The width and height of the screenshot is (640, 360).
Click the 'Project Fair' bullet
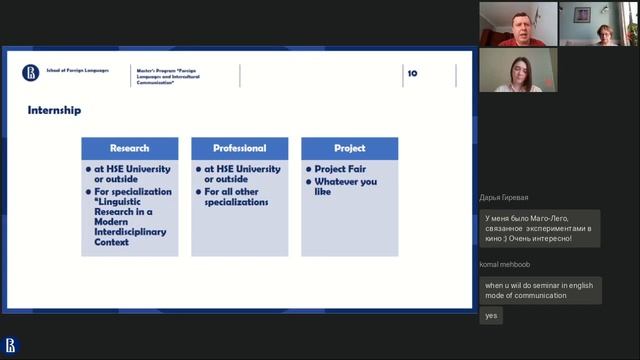[340, 169]
